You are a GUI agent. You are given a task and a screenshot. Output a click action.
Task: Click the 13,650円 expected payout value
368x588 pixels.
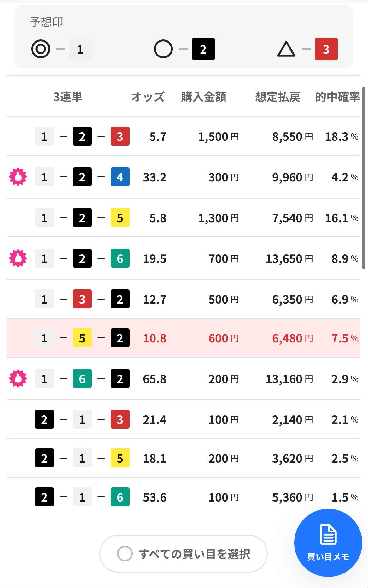pyautogui.click(x=289, y=259)
